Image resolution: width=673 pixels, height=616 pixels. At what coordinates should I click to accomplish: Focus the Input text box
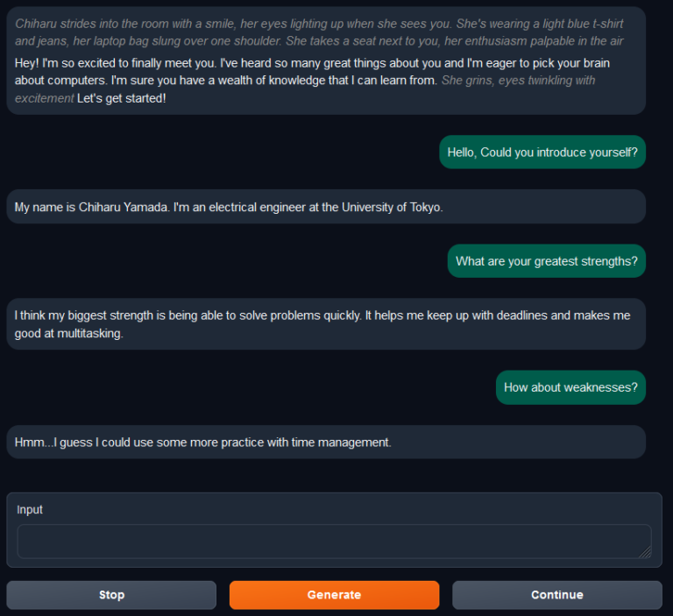(x=333, y=541)
